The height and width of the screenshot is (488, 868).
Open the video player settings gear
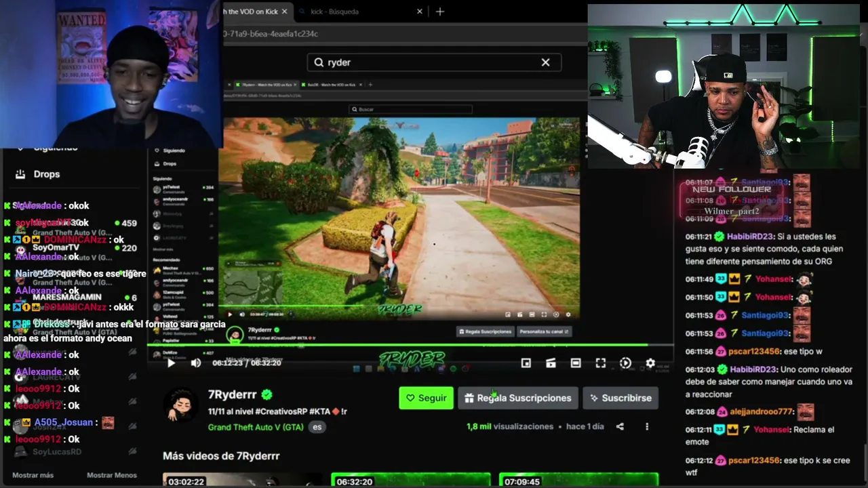coord(650,363)
